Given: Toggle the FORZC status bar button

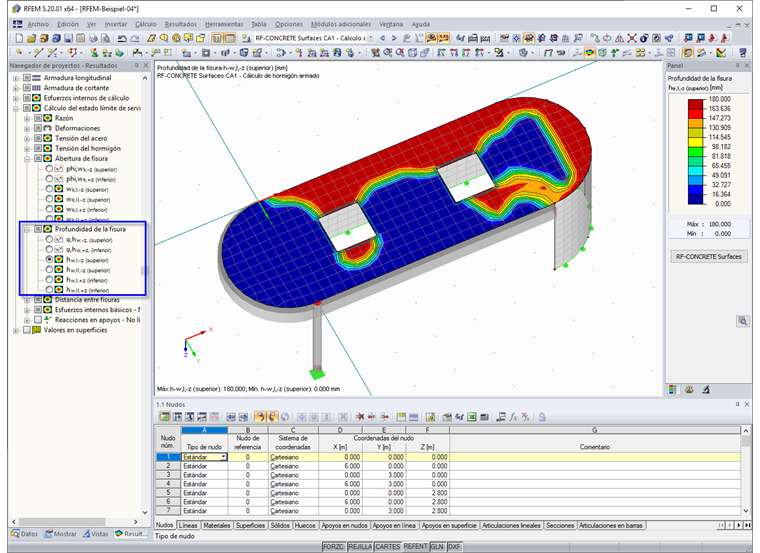Looking at the screenshot, I should coord(333,547).
